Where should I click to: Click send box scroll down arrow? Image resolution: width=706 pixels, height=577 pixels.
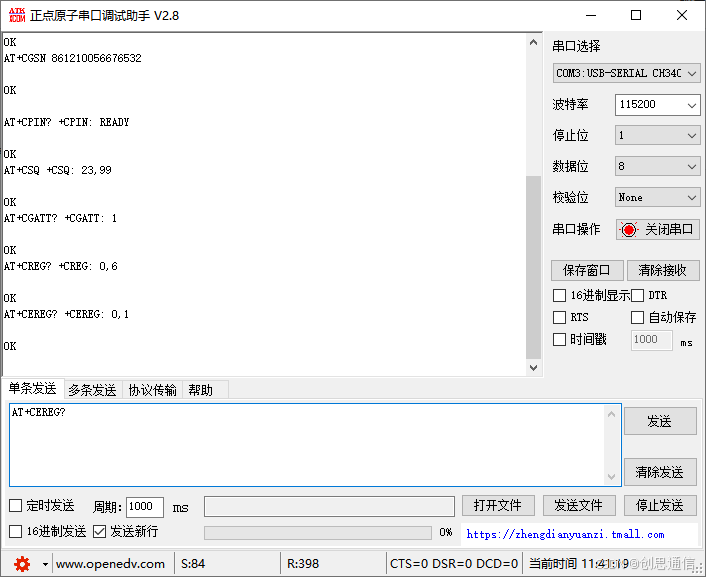point(611,477)
